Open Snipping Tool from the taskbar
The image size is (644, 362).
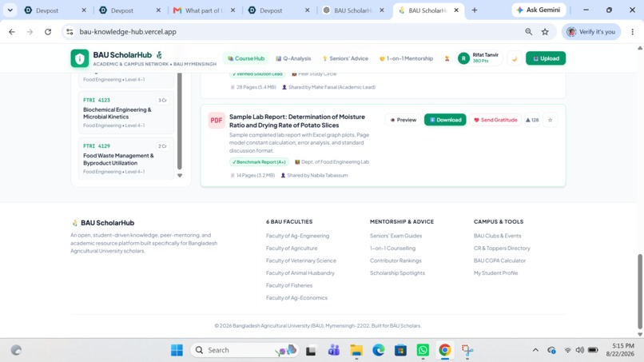(467, 350)
